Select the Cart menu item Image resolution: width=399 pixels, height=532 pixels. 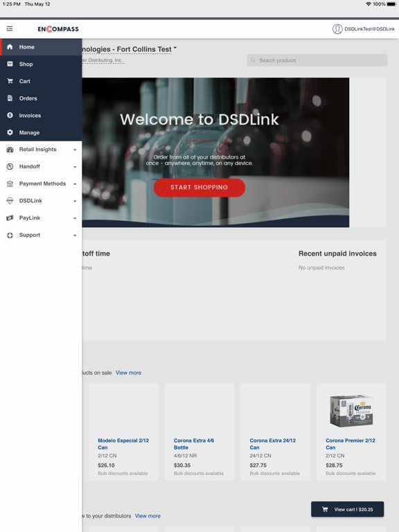[x=41, y=81]
